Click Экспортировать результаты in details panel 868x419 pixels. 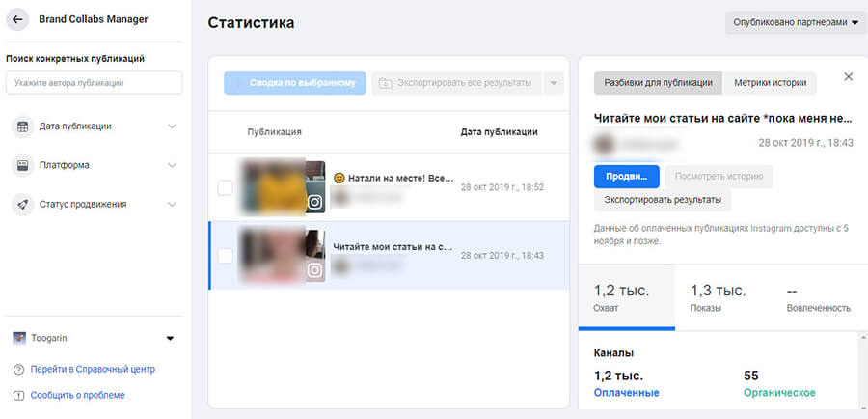tap(663, 200)
